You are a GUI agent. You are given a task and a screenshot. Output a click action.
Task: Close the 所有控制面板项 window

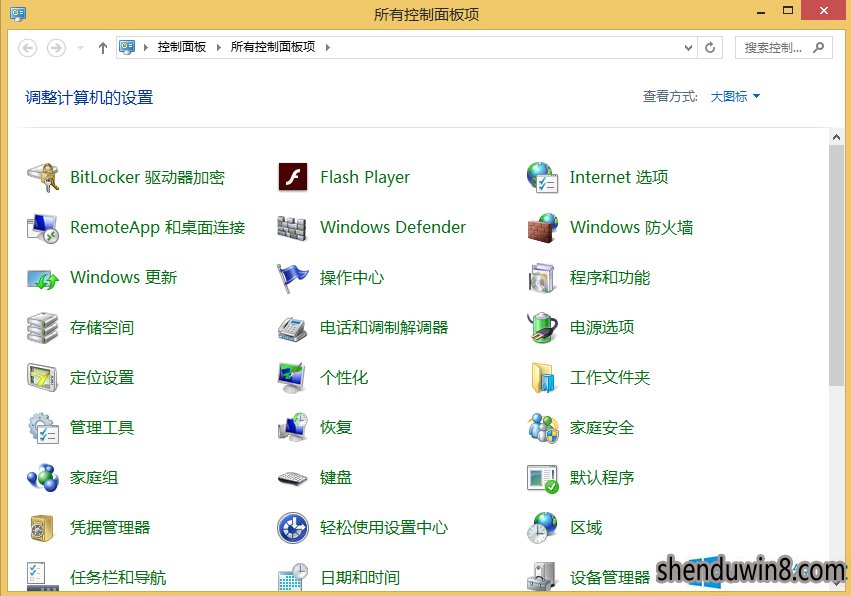pos(824,10)
